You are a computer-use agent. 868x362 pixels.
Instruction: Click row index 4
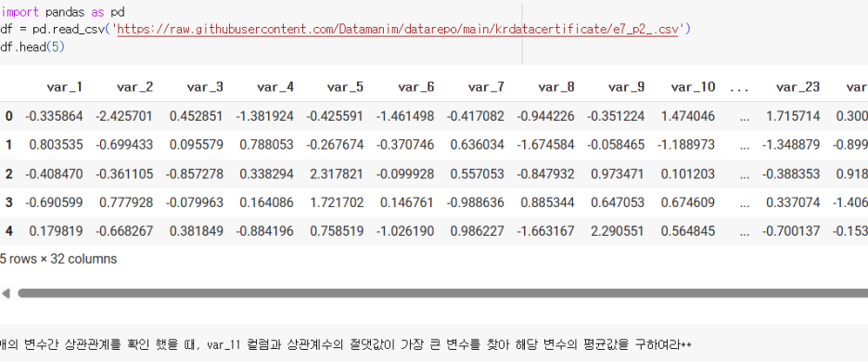(x=9, y=230)
